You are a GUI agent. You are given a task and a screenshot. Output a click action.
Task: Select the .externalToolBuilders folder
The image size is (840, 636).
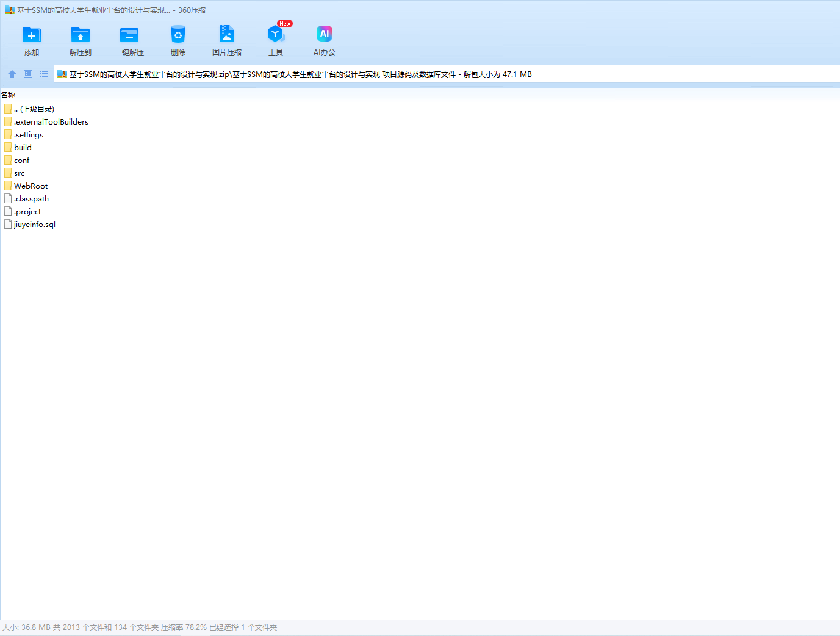51,122
